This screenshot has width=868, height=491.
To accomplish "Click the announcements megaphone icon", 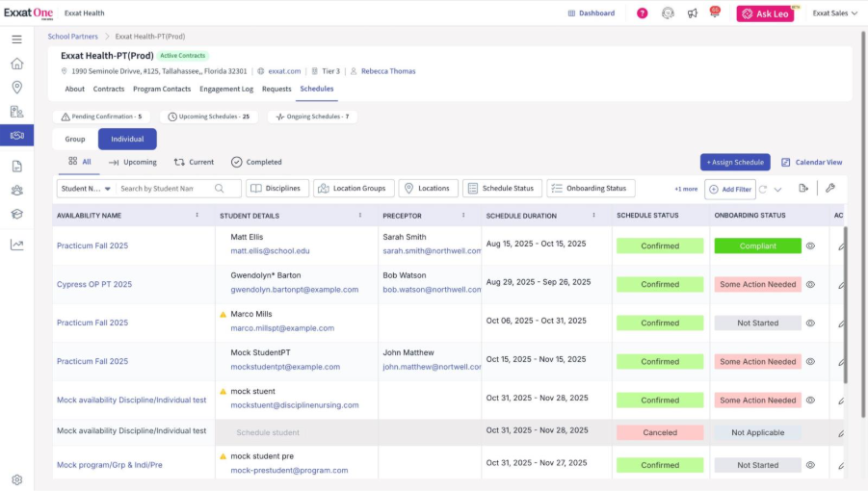I will (692, 13).
